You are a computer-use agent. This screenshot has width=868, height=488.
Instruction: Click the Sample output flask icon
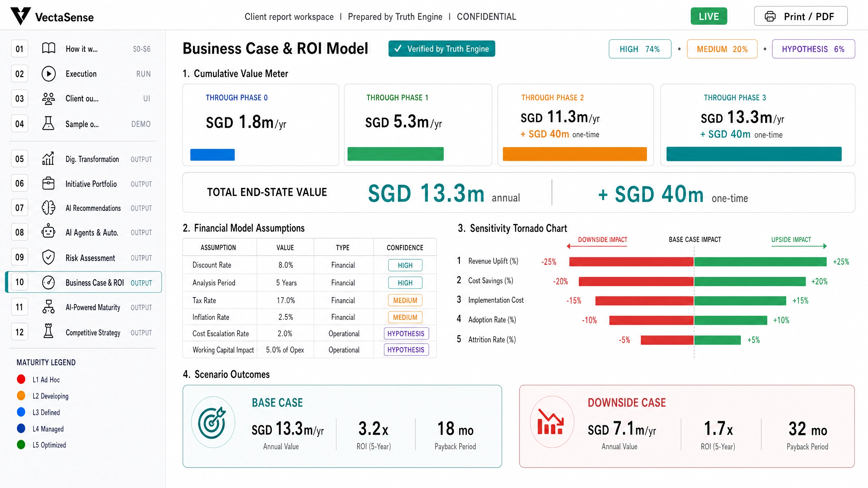pos(48,123)
